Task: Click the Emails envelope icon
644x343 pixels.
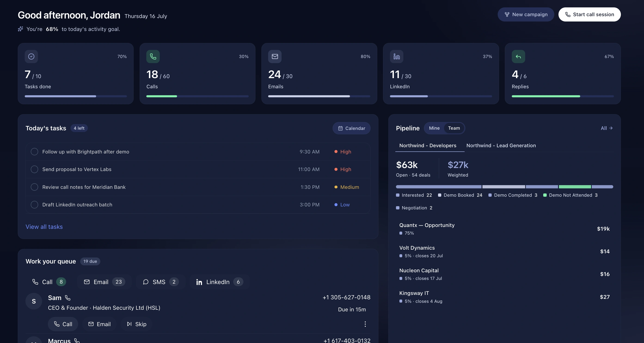Action: (x=275, y=56)
